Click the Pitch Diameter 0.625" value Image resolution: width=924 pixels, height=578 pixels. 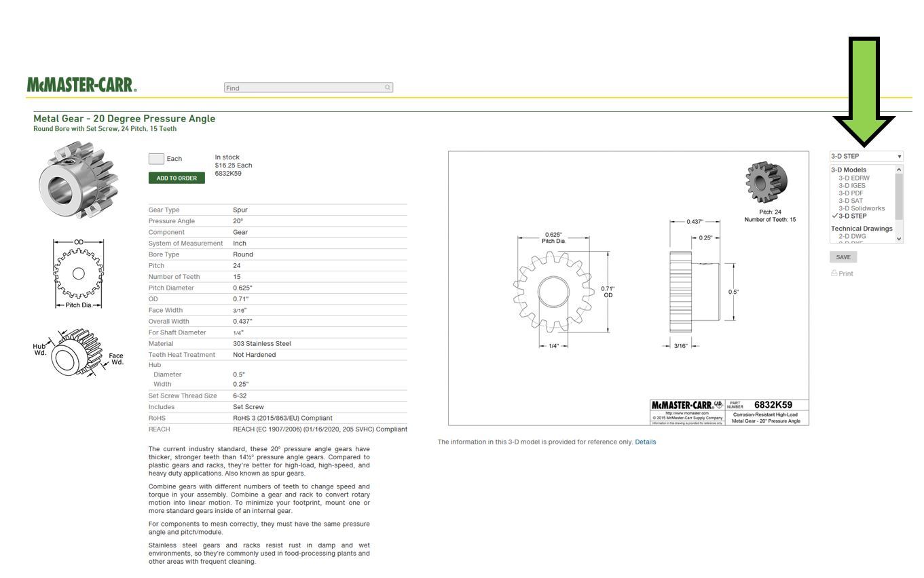point(242,288)
